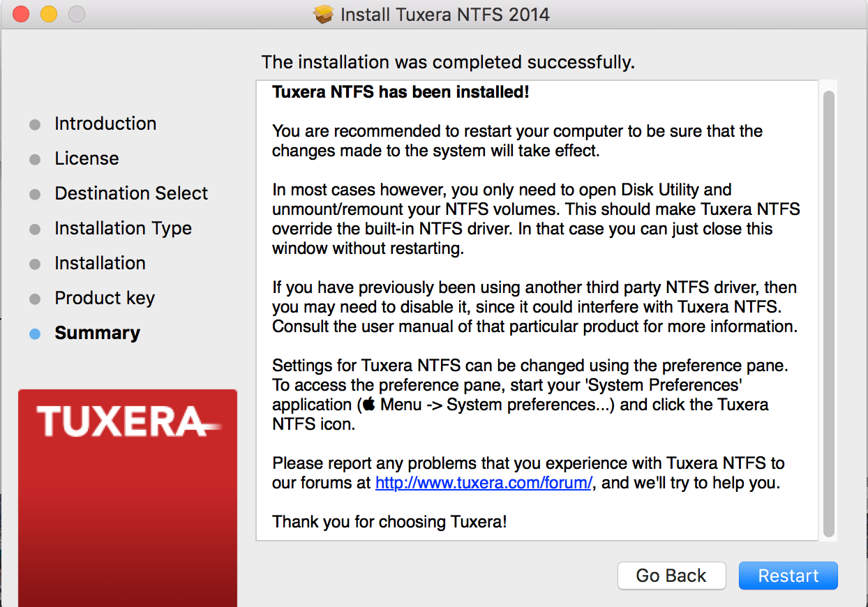Click the Product key step bullet
868x607 pixels.
click(x=35, y=299)
